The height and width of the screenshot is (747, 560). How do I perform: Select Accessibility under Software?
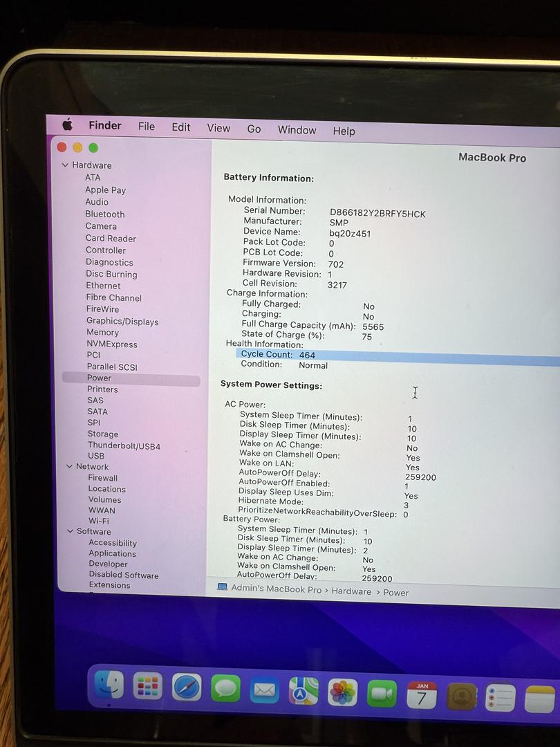(113, 543)
